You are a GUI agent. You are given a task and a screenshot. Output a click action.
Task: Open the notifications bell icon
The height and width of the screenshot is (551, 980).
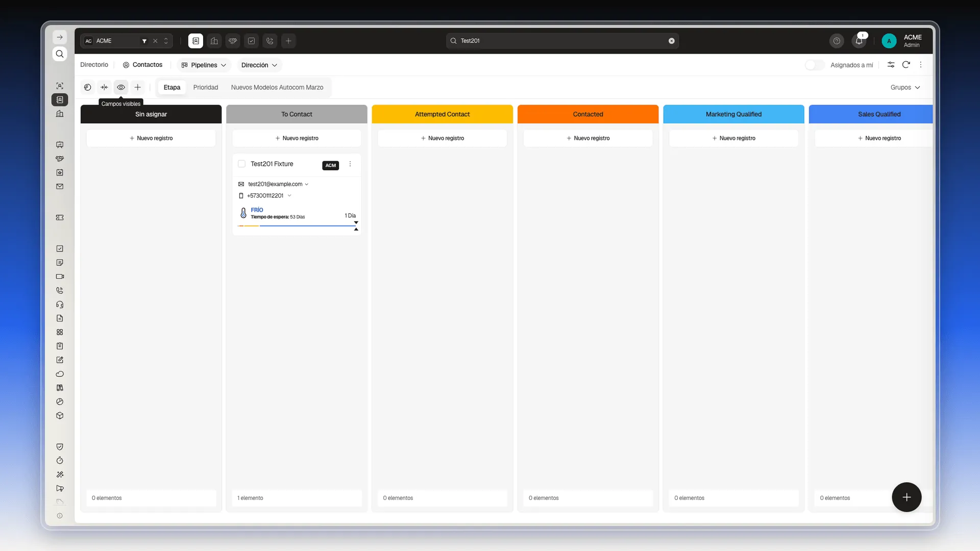[859, 41]
